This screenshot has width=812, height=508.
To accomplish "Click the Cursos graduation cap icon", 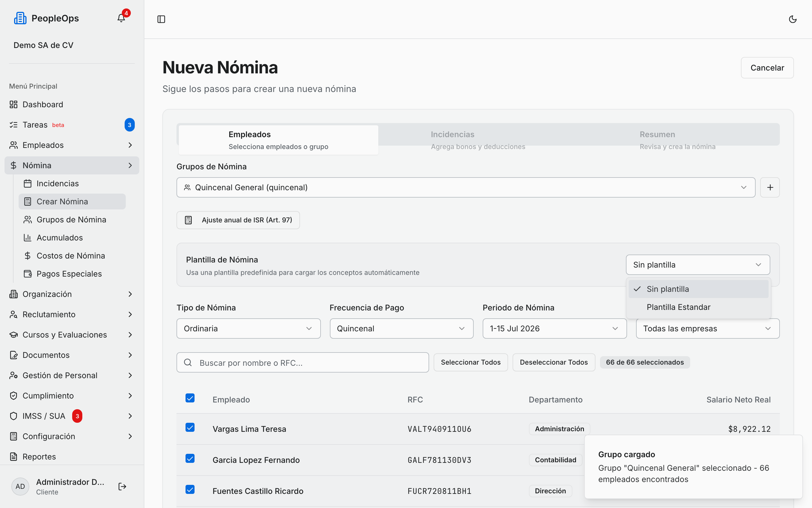I will tap(14, 335).
